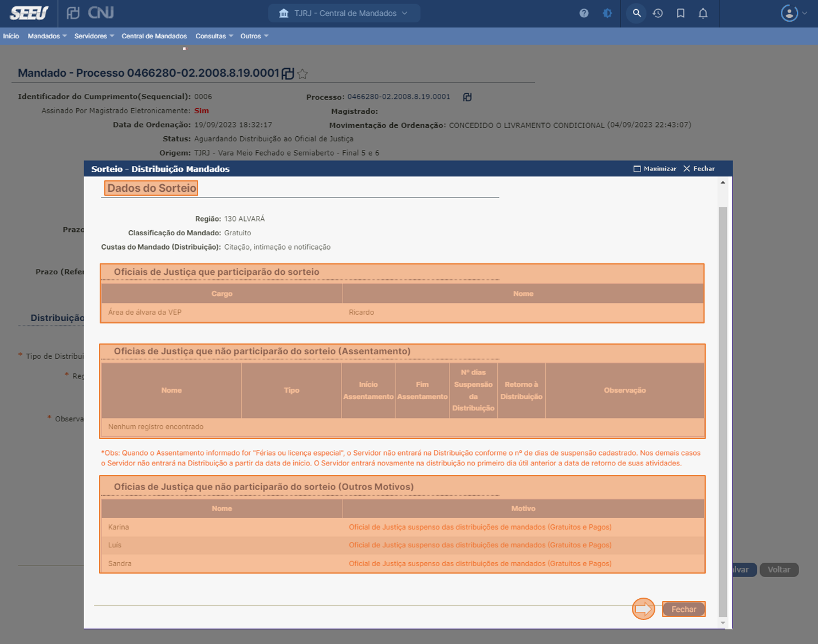Screen dimensions: 818x644
Task: Select the Luís row name
Action: point(115,545)
